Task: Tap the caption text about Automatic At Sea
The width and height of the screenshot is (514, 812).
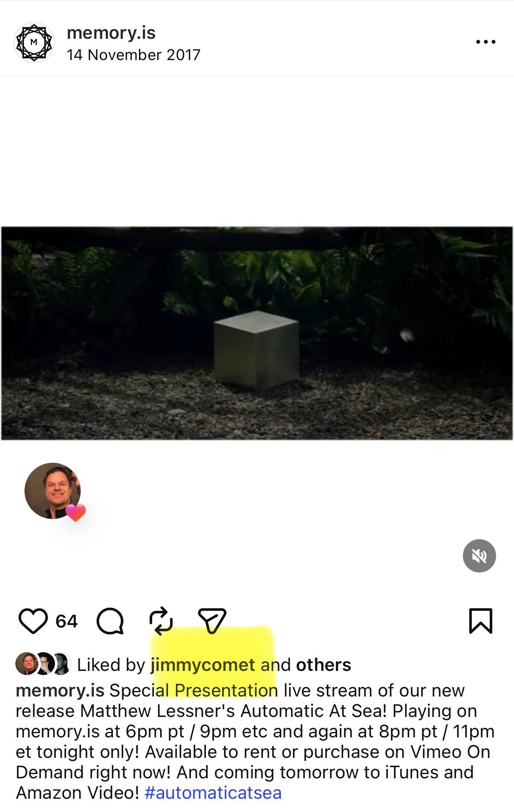Action: (255, 742)
